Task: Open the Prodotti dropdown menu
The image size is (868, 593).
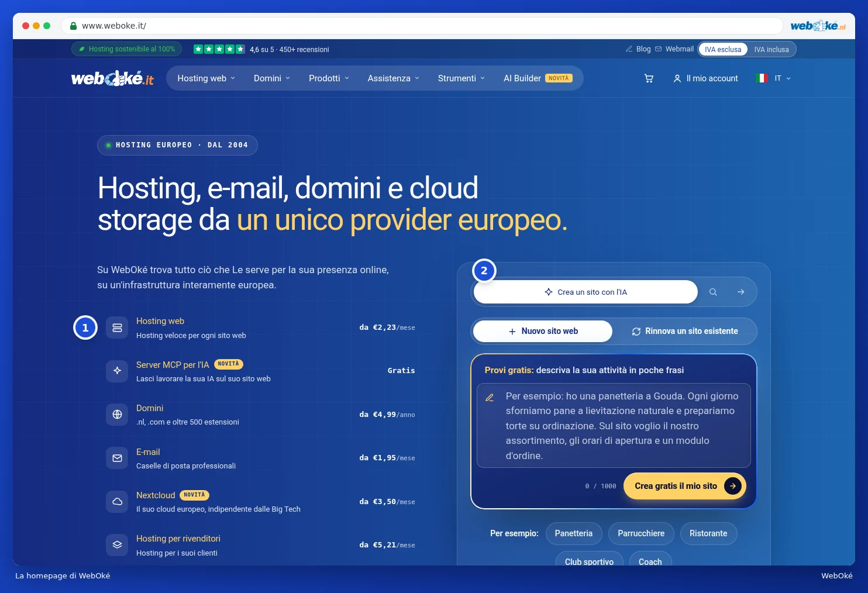Action: tap(329, 78)
